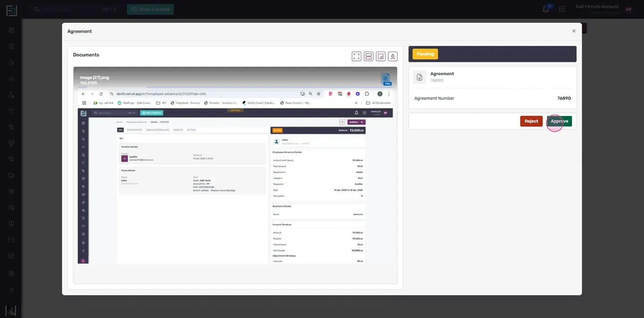Open document in picture-in-picture view

click(x=381, y=56)
